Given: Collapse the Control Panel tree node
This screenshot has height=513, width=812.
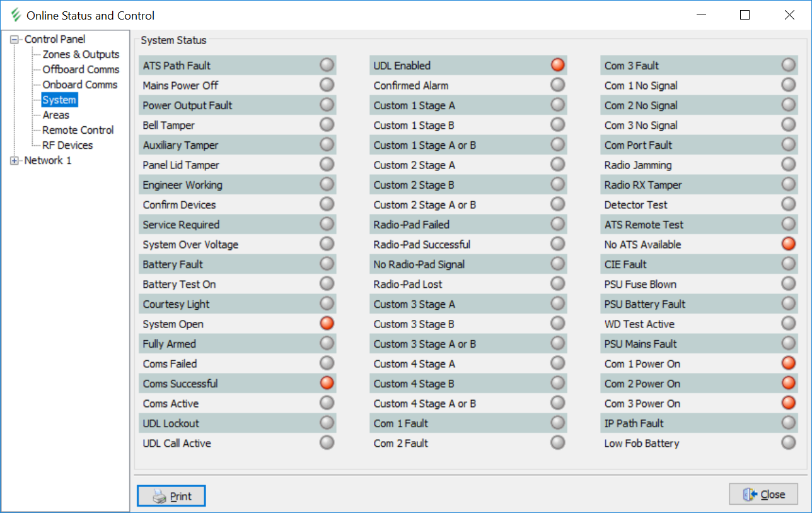Looking at the screenshot, I should (x=14, y=39).
